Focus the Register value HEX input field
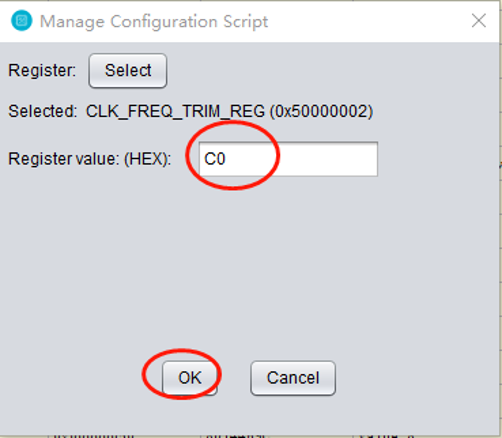Viewport: 502px width, 438px height. 288,159
